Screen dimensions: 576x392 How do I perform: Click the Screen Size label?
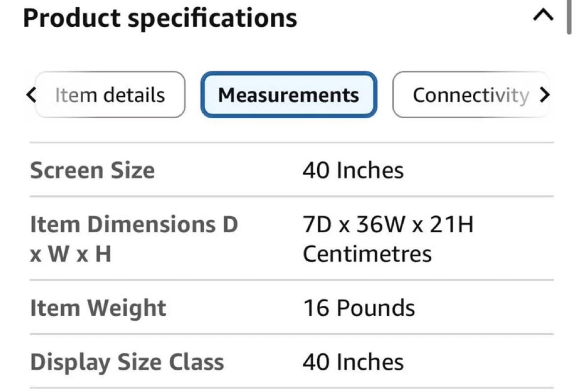click(x=92, y=170)
